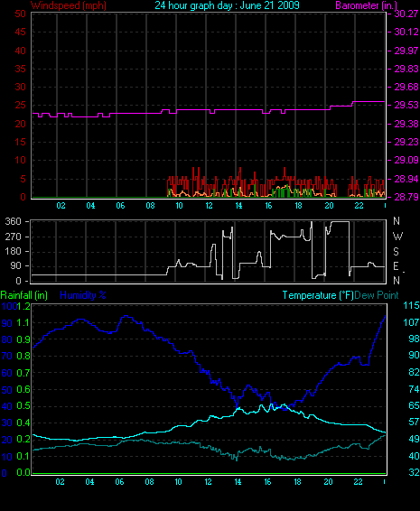The width and height of the screenshot is (420, 511).
Task: Select temperature axis value 98
Action: [414, 339]
